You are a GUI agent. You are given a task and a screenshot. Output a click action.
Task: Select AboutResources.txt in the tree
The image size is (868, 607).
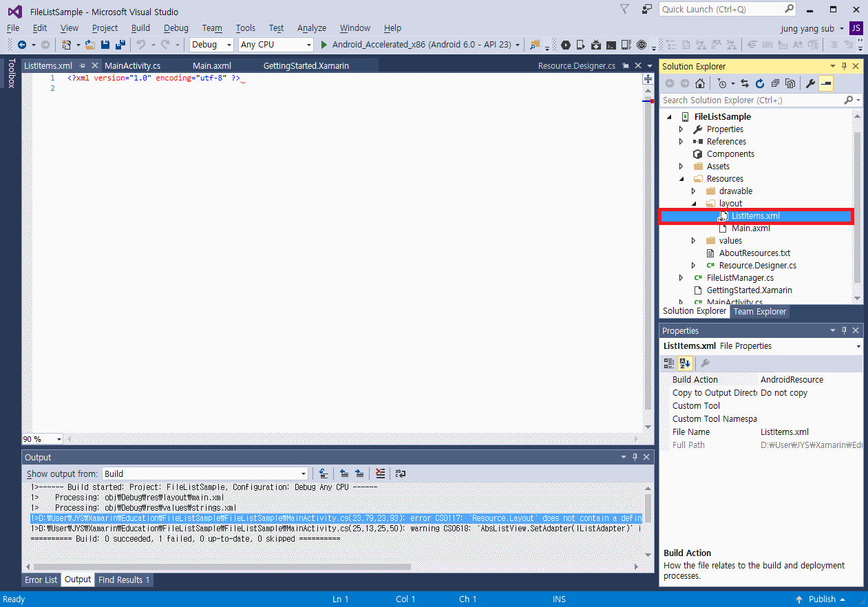[754, 253]
